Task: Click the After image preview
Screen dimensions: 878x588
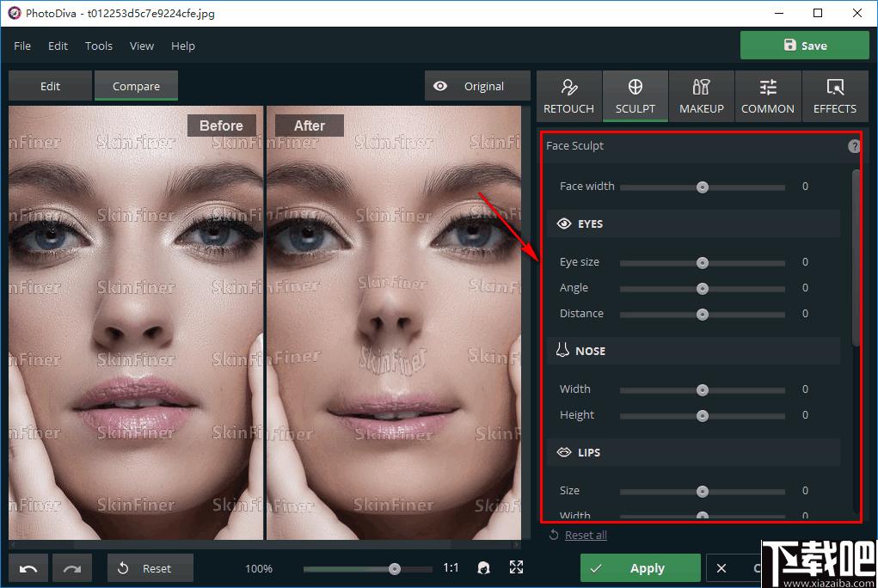Action: [394, 322]
